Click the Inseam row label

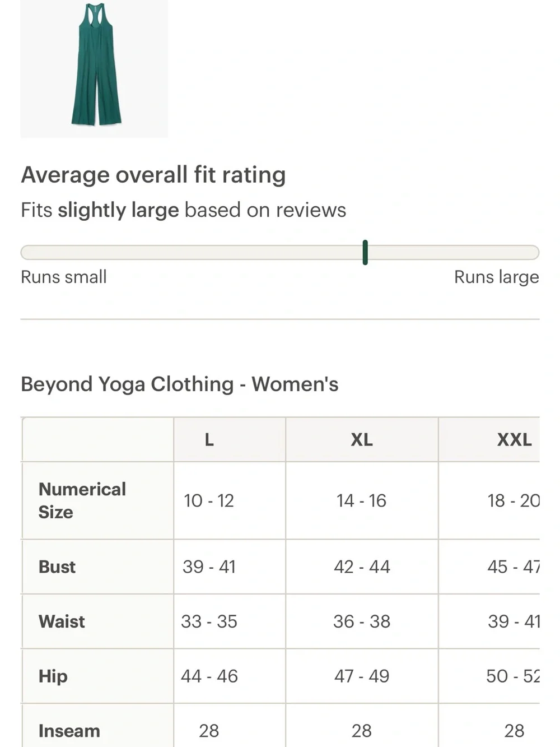point(69,731)
